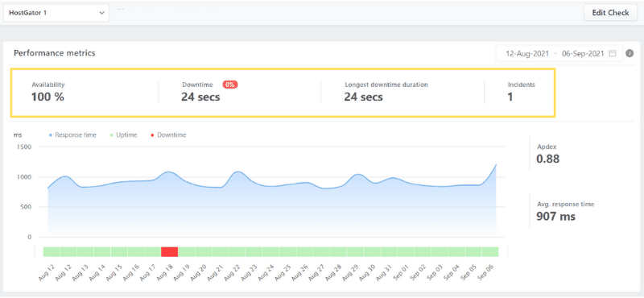Viewport: 644px width, 298px height.
Task: Click the Apdex label
Action: 547,147
